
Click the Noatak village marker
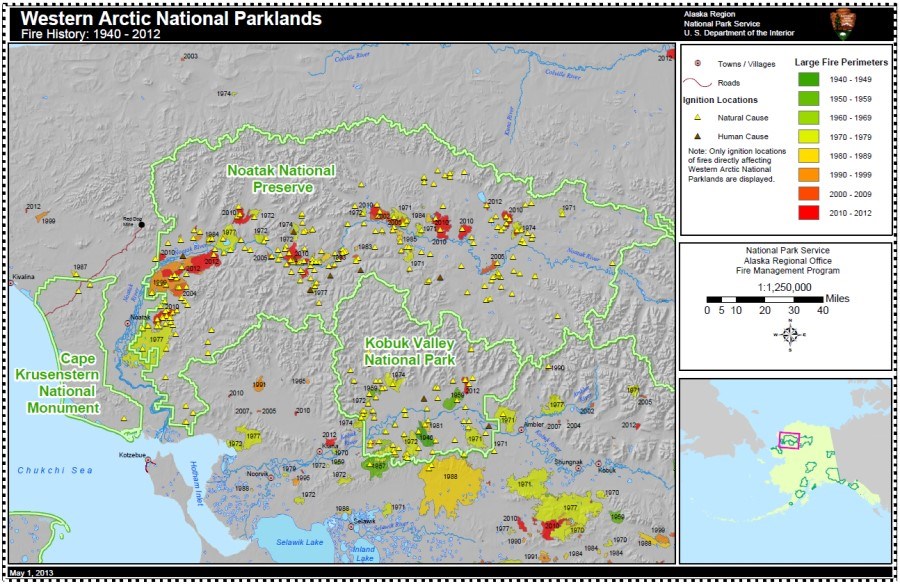coord(127,323)
